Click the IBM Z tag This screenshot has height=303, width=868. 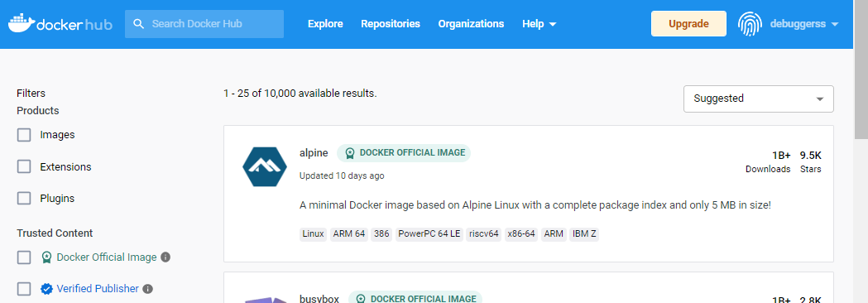(584, 233)
